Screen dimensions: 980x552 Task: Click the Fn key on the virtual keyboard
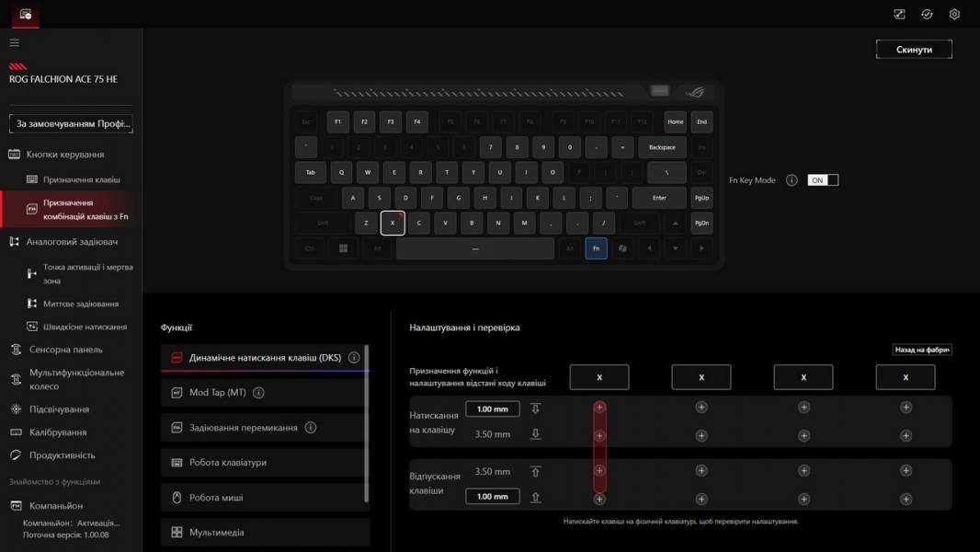point(596,247)
